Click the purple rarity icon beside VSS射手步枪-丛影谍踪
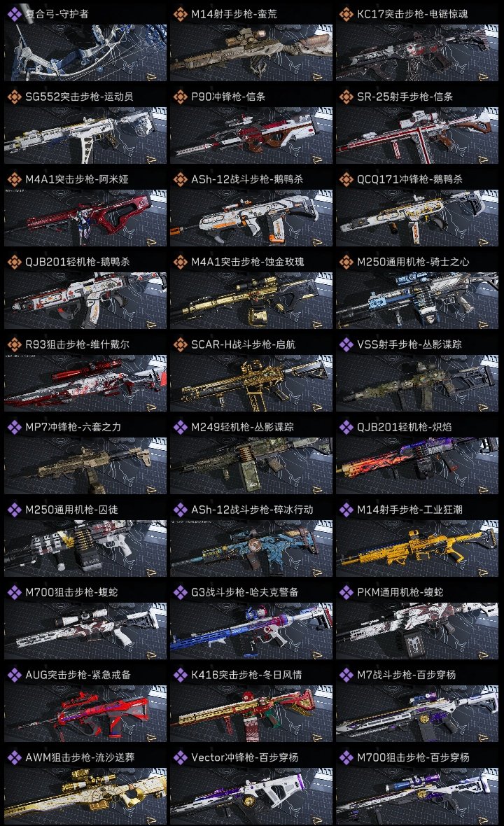The width and height of the screenshot is (504, 826). coord(346,344)
